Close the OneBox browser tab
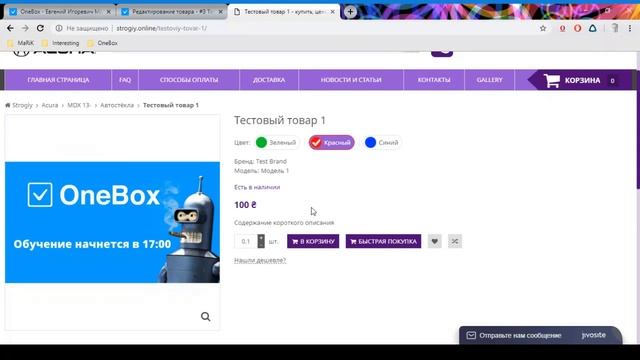The height and width of the screenshot is (360, 640). [109, 12]
